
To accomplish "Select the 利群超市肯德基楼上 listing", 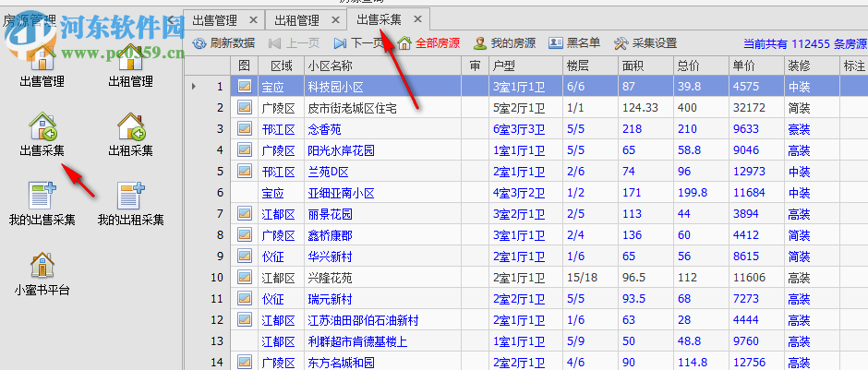I will tap(357, 341).
